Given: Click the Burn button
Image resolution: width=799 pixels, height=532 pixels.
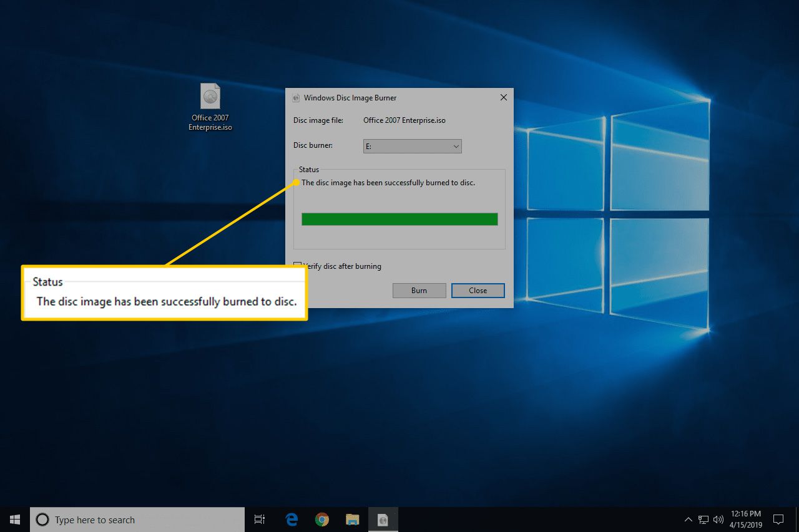Looking at the screenshot, I should (419, 291).
